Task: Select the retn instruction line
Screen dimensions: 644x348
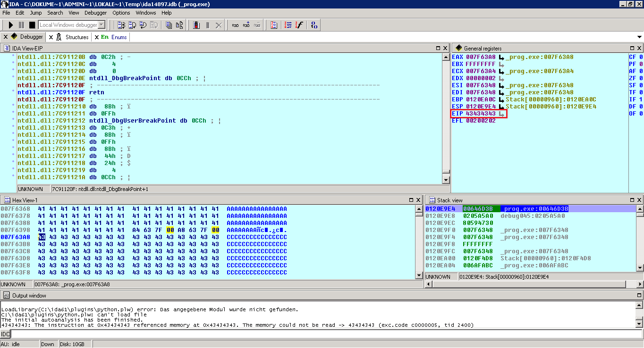Action: [x=61, y=92]
